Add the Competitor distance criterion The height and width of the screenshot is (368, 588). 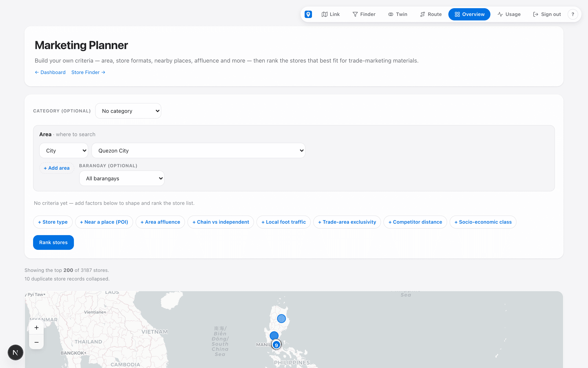415,222
